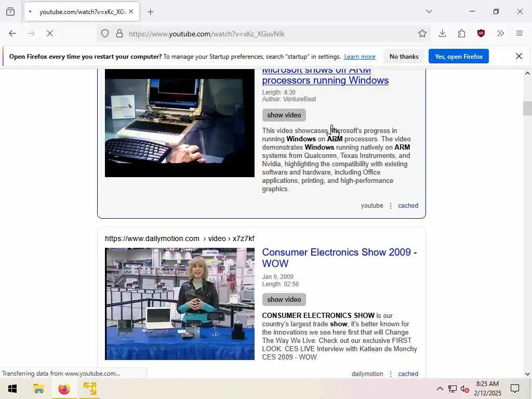Screen dimensions: 532x399
Task: Dismiss the startup notification bar
Action: (519, 56)
